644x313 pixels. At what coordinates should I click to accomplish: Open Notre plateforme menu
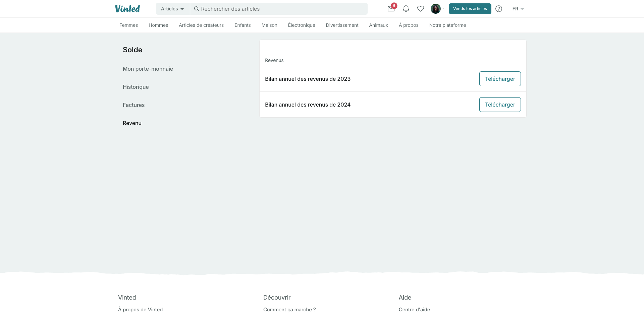(x=447, y=25)
